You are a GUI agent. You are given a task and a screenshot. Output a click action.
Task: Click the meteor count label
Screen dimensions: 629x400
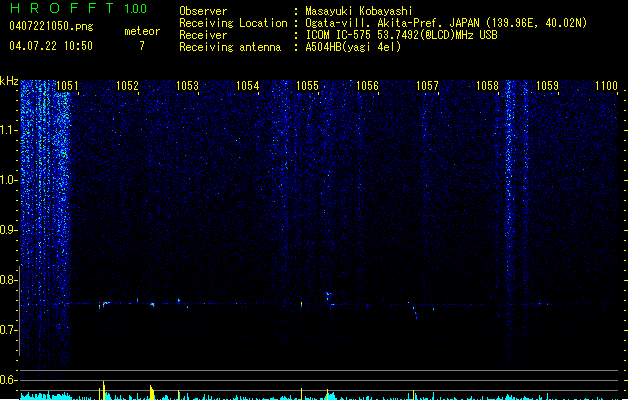(142, 31)
